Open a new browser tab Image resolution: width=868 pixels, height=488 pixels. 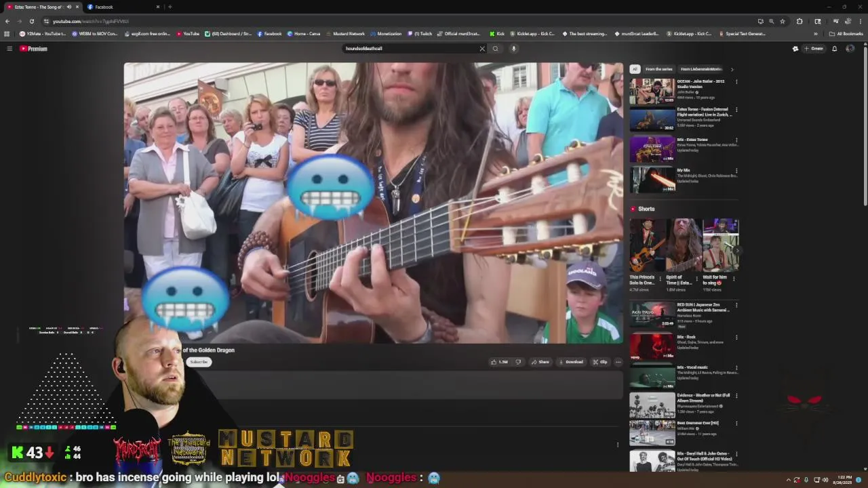point(170,7)
